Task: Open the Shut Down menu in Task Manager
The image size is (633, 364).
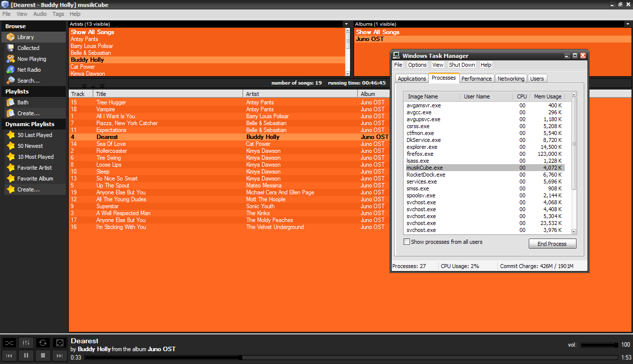Action: 461,65
